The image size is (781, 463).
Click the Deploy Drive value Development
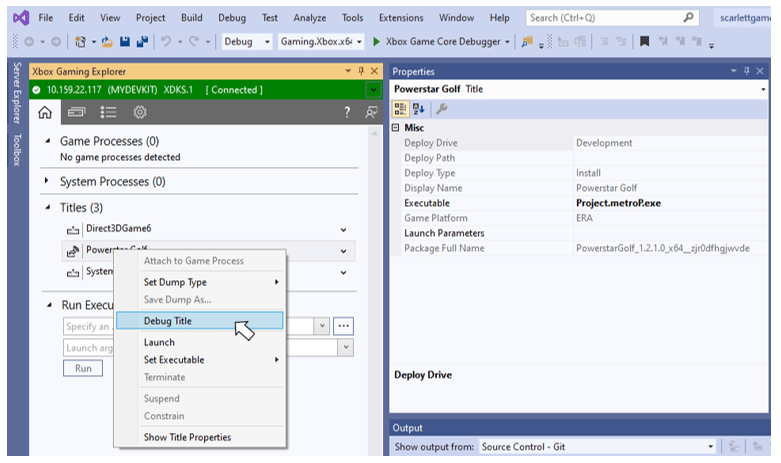pyautogui.click(x=604, y=143)
